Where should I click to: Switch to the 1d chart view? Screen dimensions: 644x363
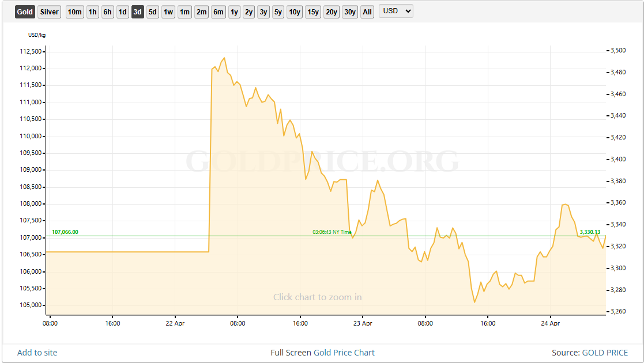(122, 12)
